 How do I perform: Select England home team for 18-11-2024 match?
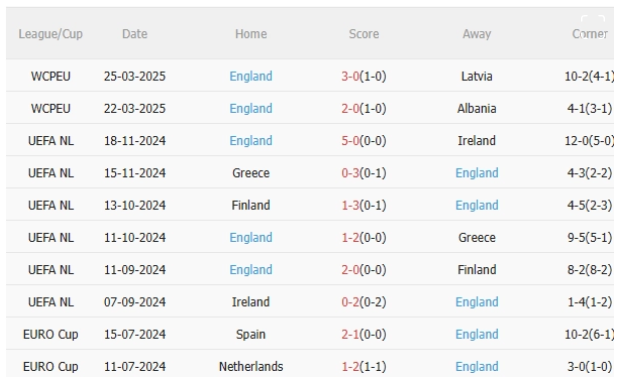click(x=251, y=141)
